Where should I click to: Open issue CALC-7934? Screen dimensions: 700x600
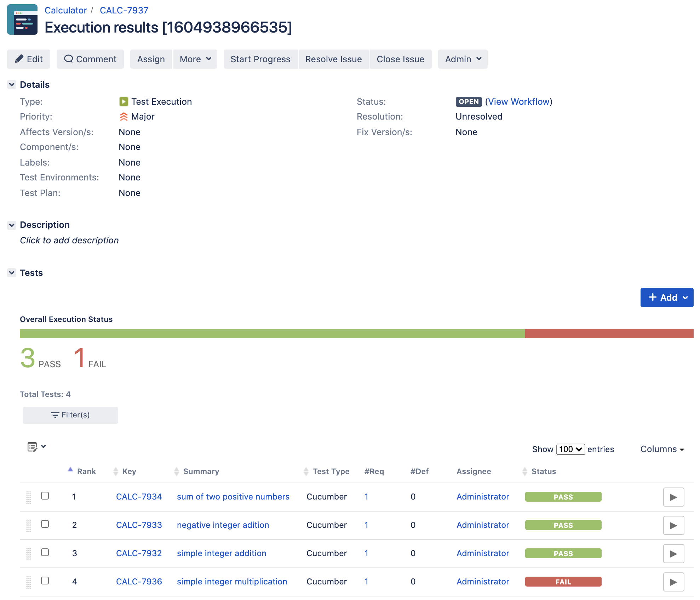[139, 497]
